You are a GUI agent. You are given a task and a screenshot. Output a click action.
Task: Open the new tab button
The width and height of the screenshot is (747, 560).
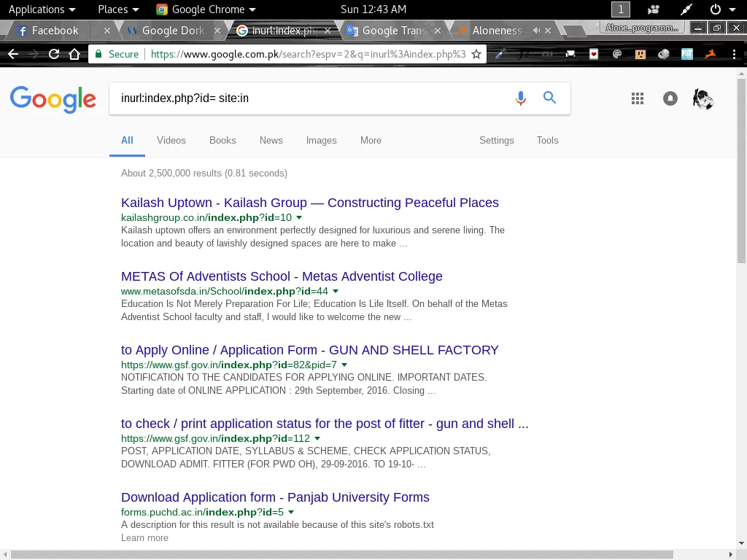click(573, 31)
